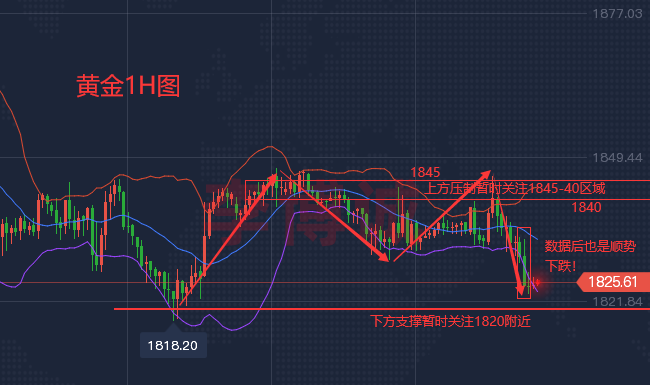The image size is (650, 385).
Task: Click the 1818.20 low price tooltip
Action: click(x=173, y=345)
